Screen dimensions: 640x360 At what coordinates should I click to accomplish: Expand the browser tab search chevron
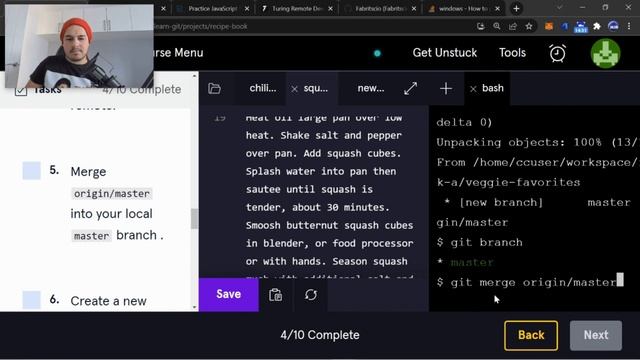[x=559, y=8]
